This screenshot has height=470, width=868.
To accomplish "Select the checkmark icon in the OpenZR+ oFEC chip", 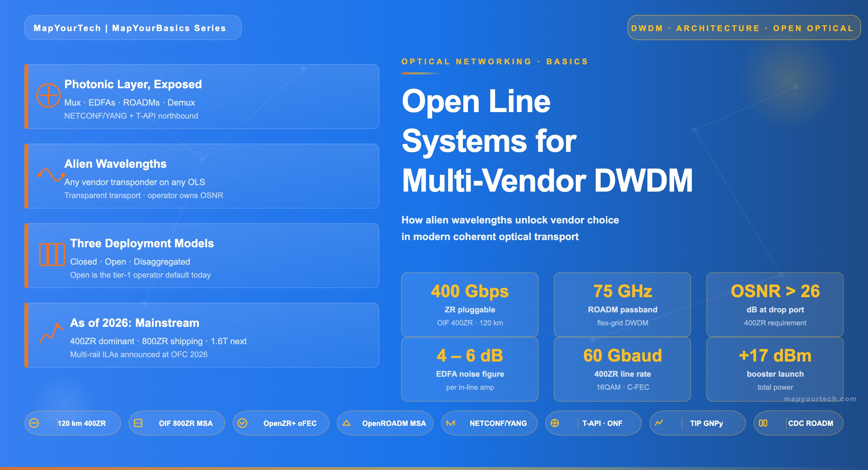I will click(x=243, y=423).
